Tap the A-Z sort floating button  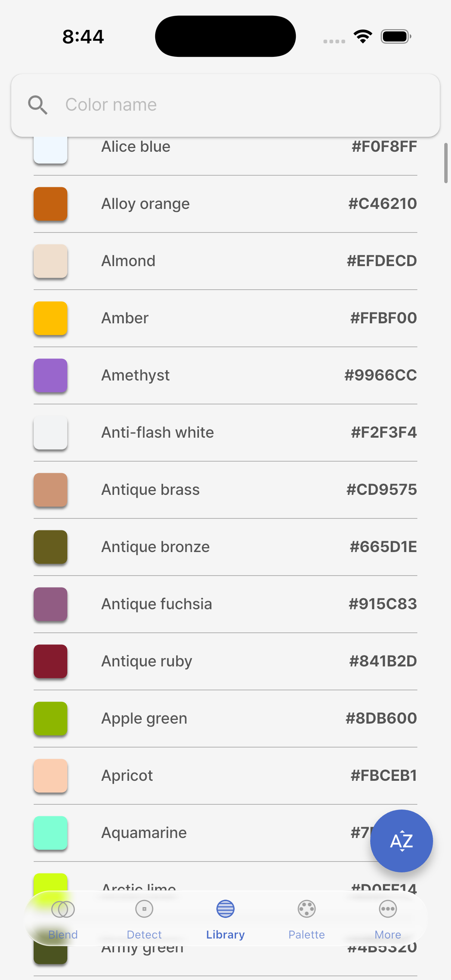(401, 840)
